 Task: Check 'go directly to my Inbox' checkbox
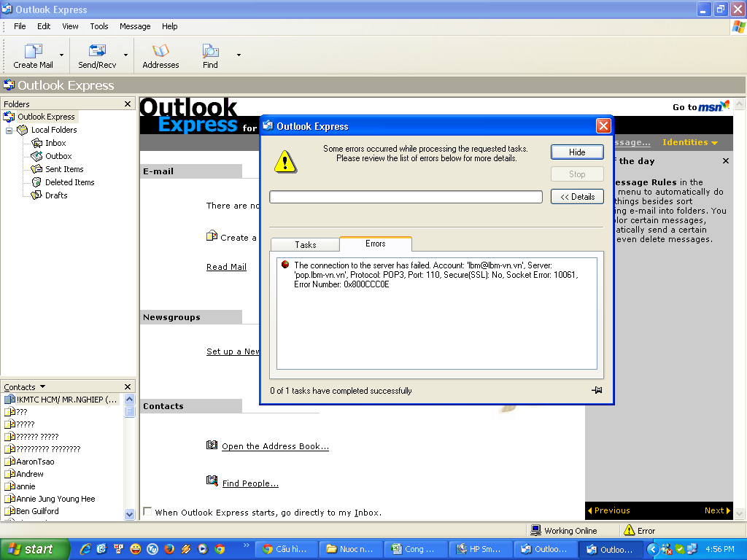[147, 511]
